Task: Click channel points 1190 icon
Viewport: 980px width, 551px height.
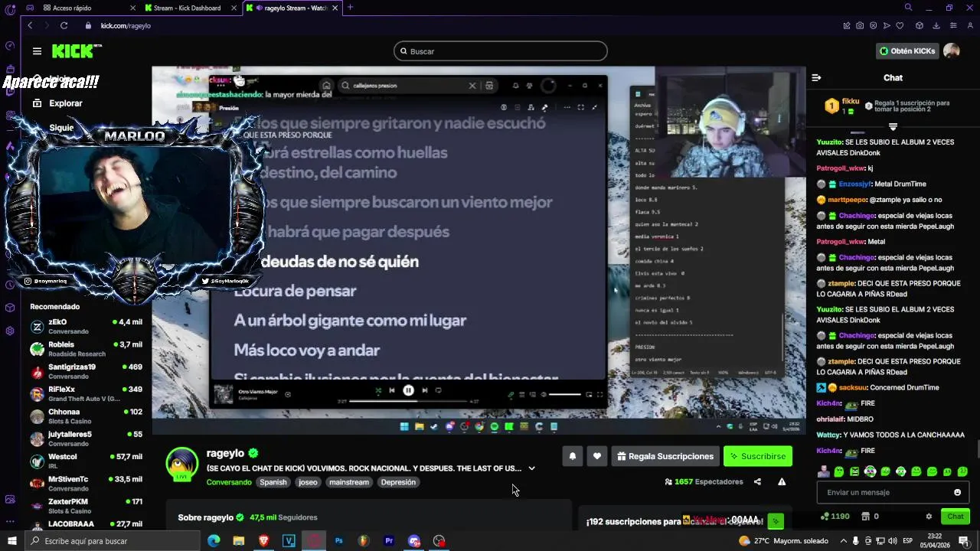Action: click(823, 517)
